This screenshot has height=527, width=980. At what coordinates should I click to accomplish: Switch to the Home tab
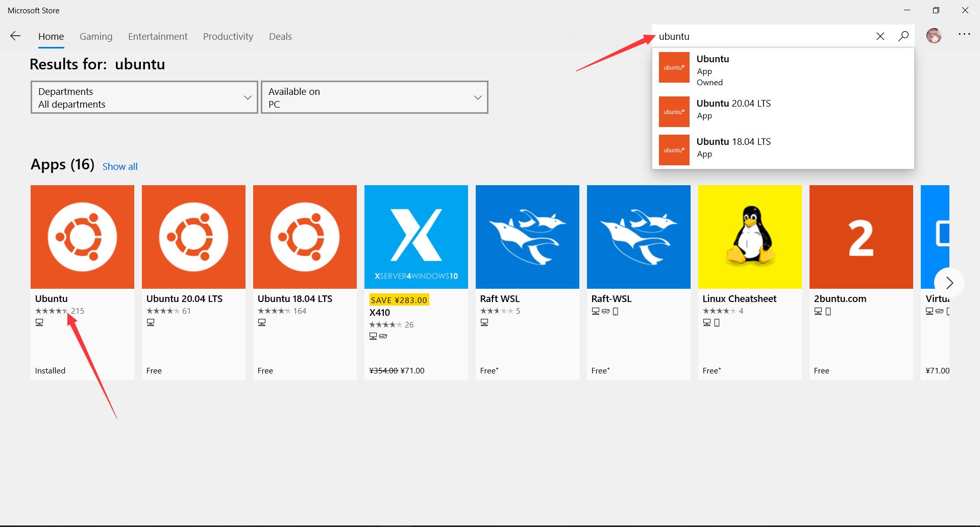pyautogui.click(x=51, y=36)
